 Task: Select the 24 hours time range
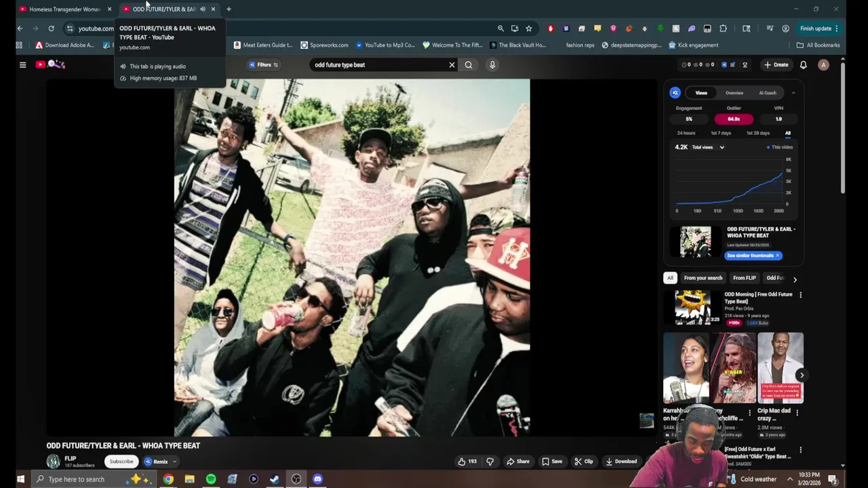click(686, 134)
